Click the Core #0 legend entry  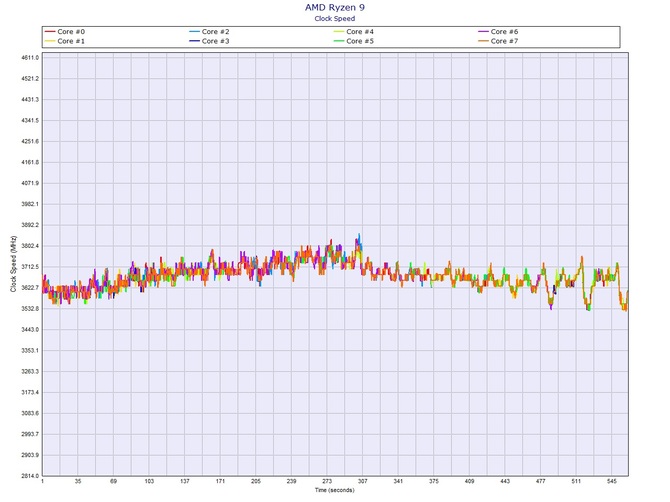pos(65,32)
